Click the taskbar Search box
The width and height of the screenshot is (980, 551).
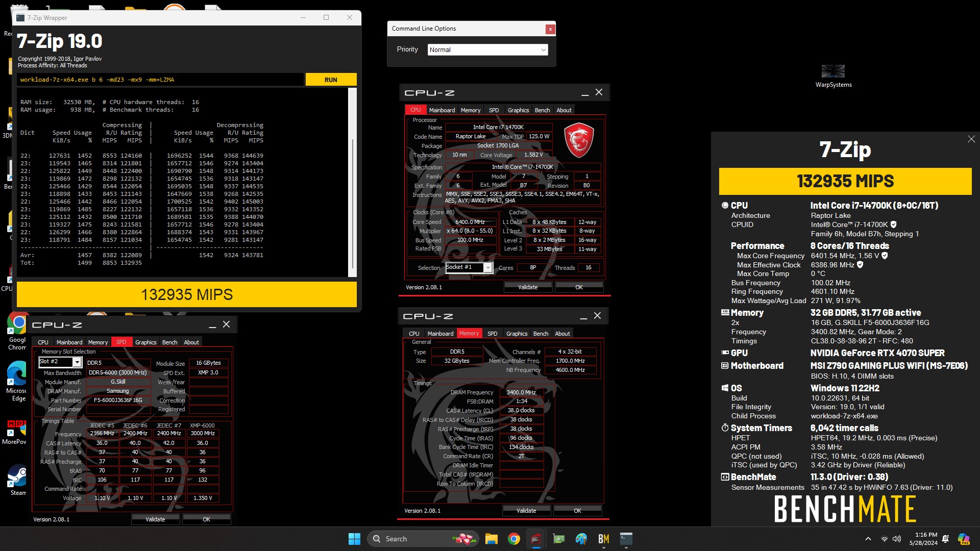tap(423, 539)
